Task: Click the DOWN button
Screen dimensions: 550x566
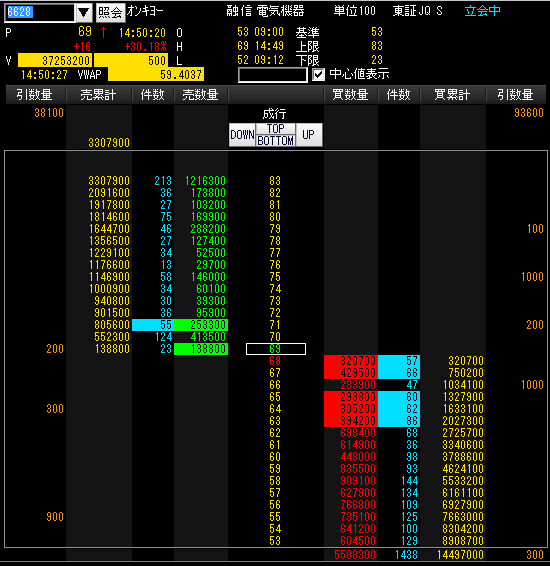Action: 242,135
